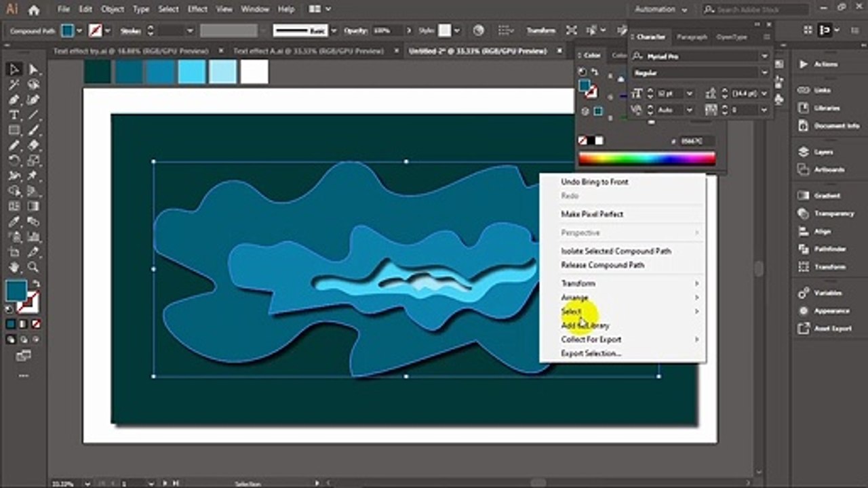
Task: Select the Direct Selection tool
Action: point(33,70)
